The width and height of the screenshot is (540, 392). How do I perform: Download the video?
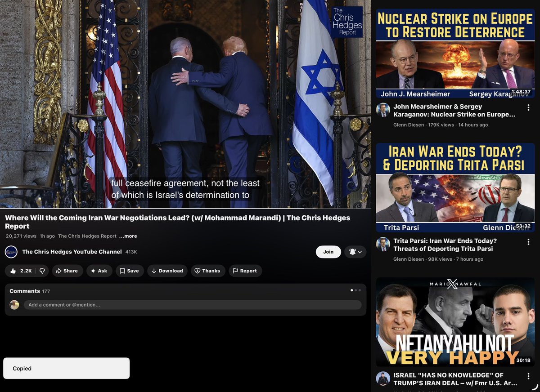click(167, 271)
